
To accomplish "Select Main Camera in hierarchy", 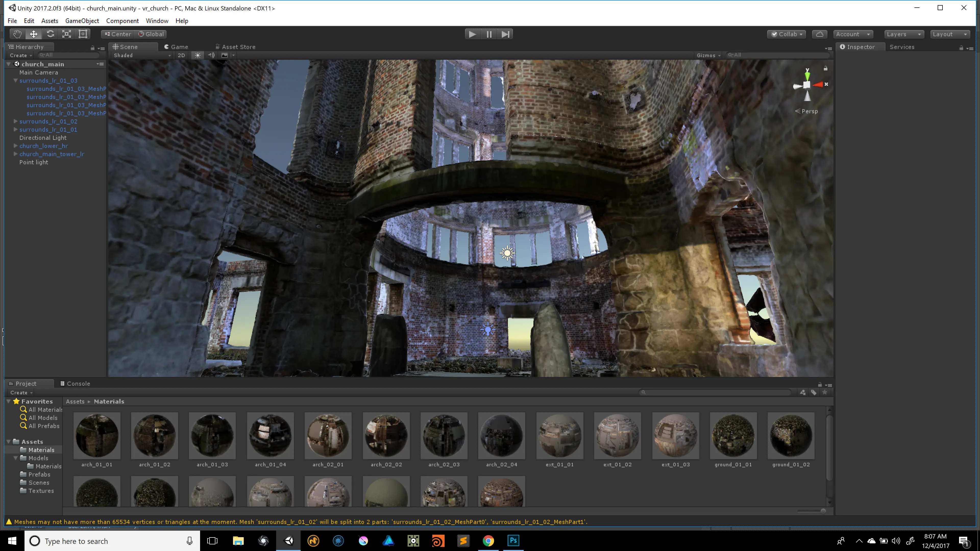I will pos(39,72).
